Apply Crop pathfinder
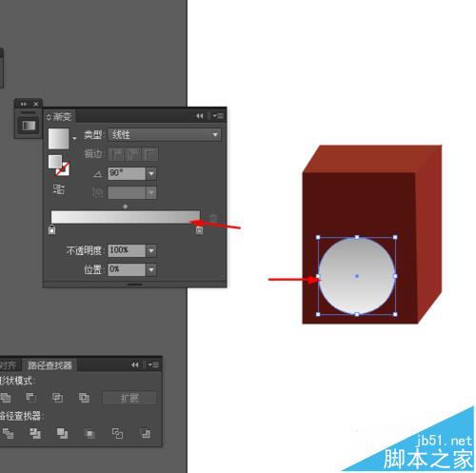This screenshot has width=476, height=473. pyautogui.click(x=89, y=433)
